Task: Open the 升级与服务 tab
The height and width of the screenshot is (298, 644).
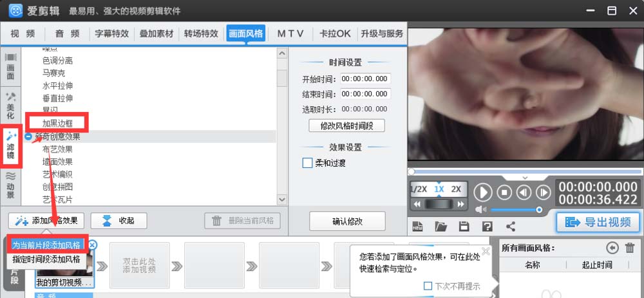Action: (x=382, y=33)
